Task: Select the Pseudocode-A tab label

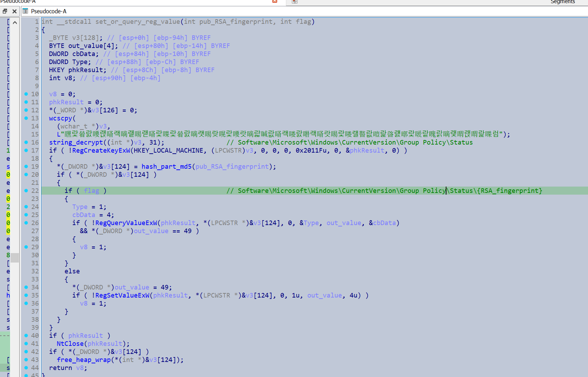Action: [49, 11]
